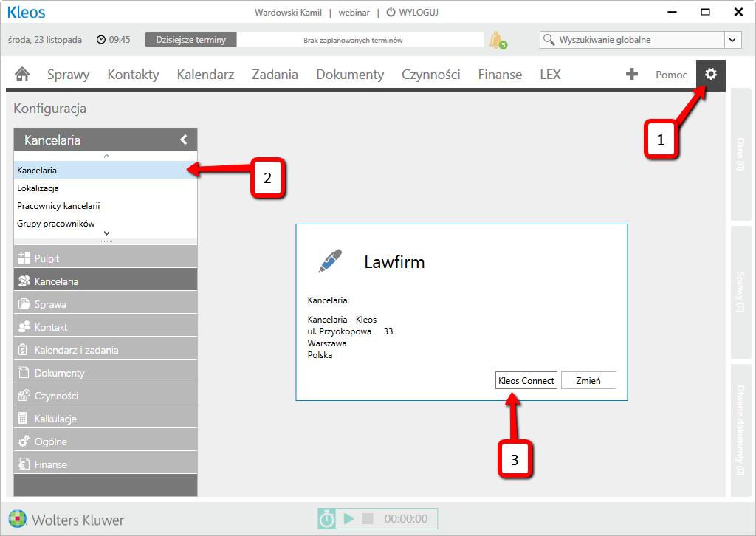
Task: Expand the Kalkulacje configuration section
Action: click(106, 419)
